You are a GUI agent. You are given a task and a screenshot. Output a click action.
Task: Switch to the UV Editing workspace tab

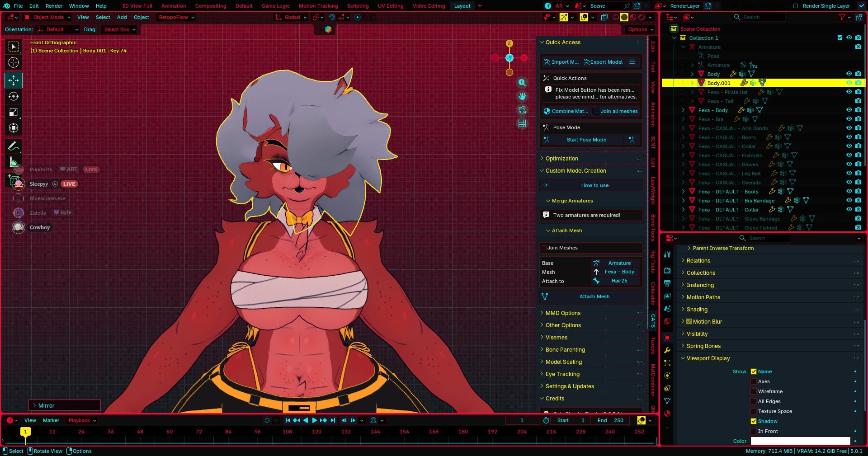pos(391,6)
